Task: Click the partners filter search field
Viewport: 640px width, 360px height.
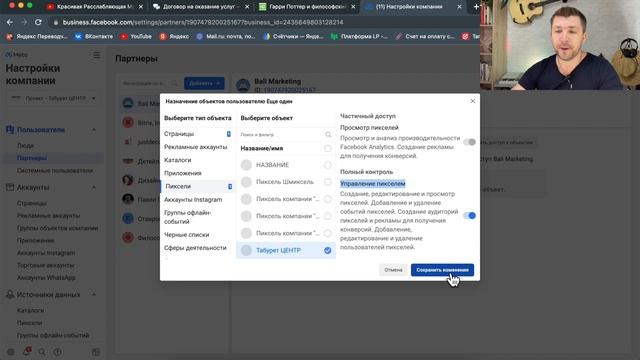Action: (149, 83)
